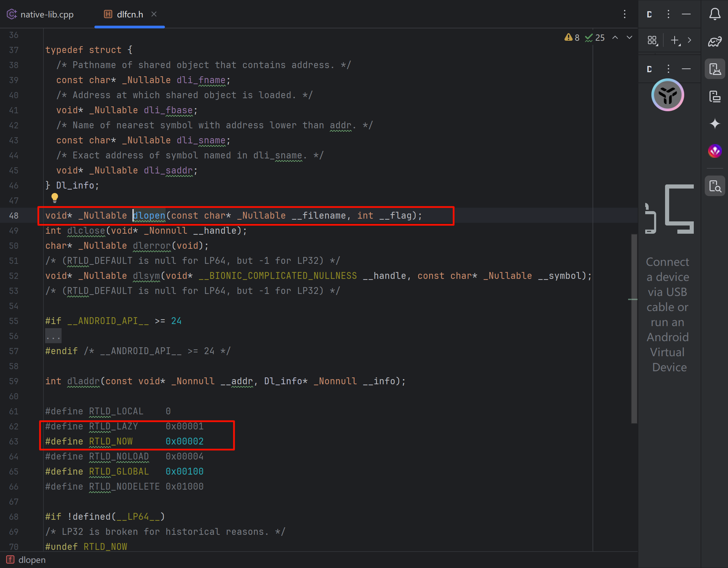Screen dimensions: 728x568
Task: Open the Running Devices tool window
Action: pos(715,96)
